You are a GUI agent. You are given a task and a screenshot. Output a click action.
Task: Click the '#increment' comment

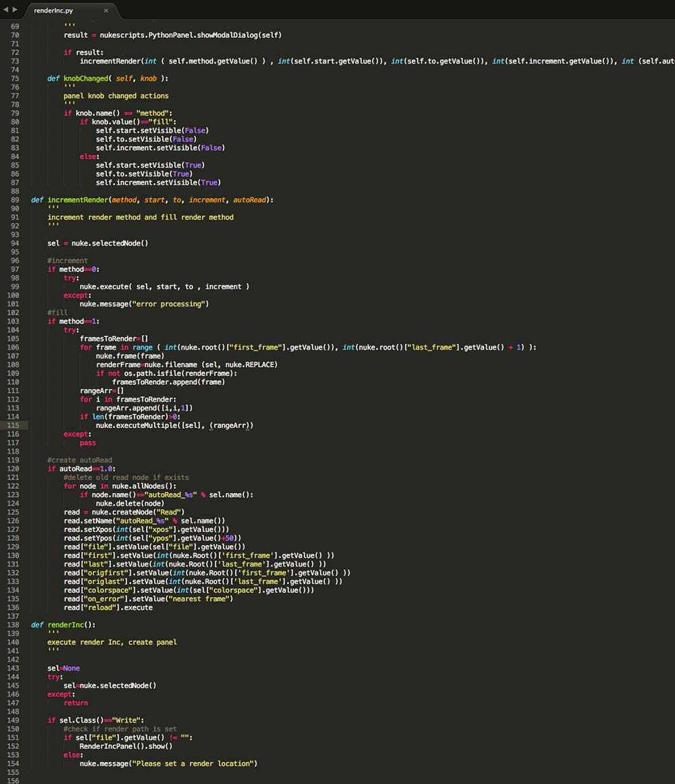[x=67, y=261]
